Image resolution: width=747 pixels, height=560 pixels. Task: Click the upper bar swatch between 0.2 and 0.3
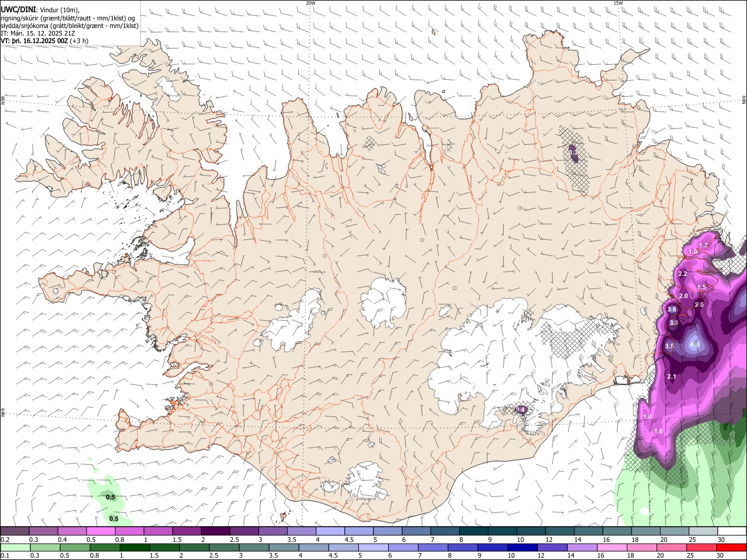pos(15,531)
